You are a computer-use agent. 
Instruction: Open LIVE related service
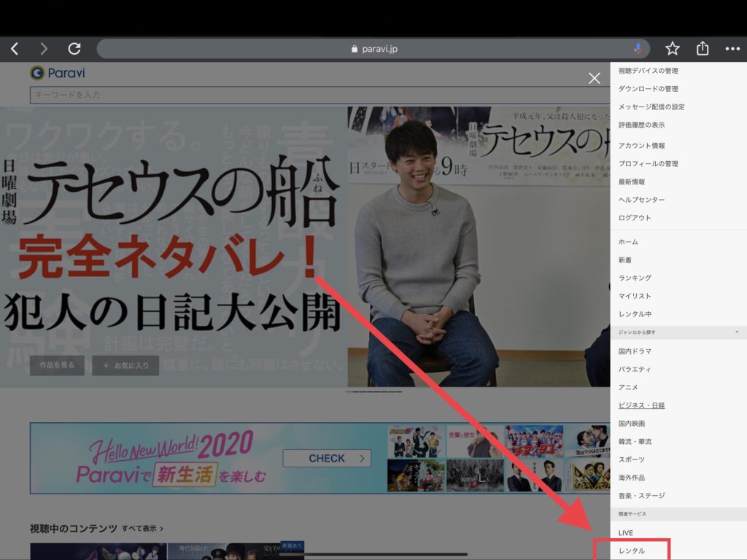click(625, 533)
